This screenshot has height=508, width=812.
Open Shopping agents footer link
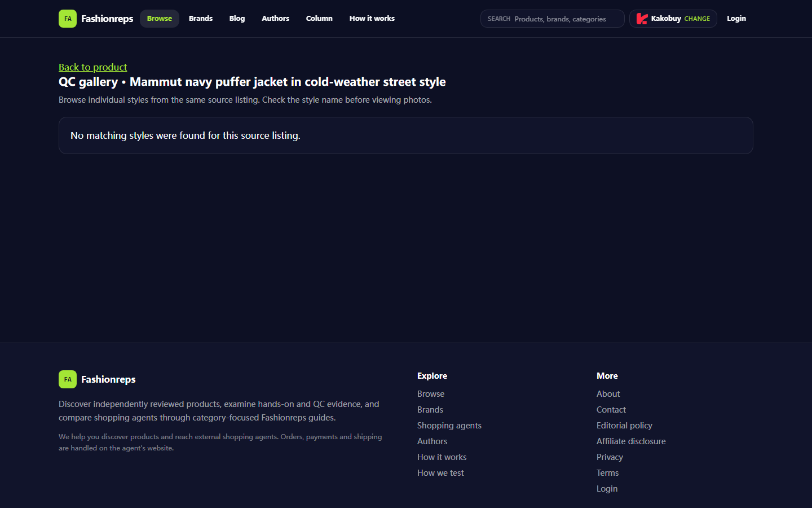pyautogui.click(x=449, y=426)
